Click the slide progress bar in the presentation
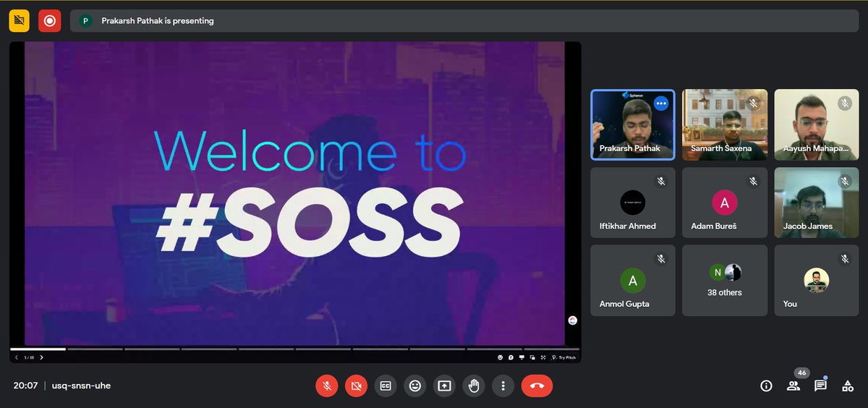The height and width of the screenshot is (408, 868). 295,349
